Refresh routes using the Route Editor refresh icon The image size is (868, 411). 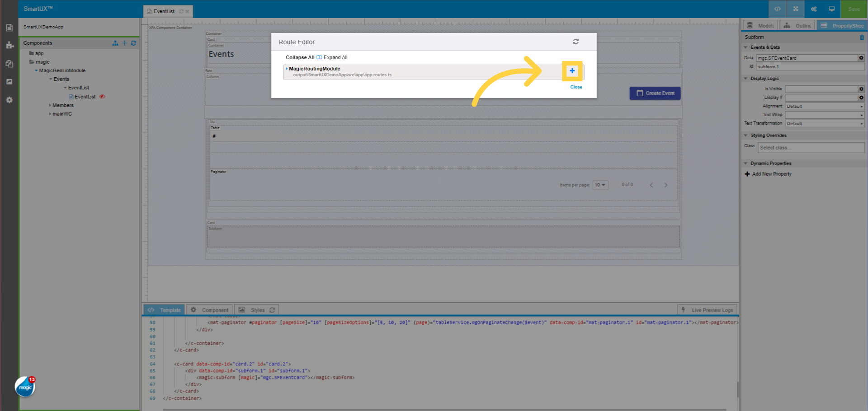coord(576,42)
